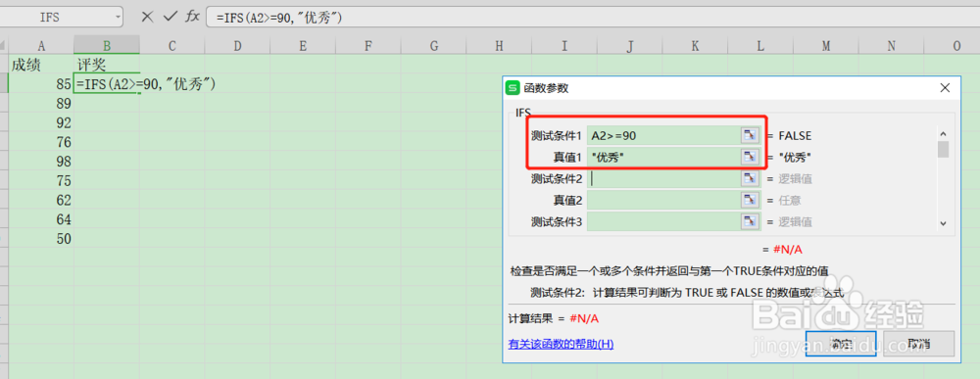Select cell with value 62

click(41, 200)
